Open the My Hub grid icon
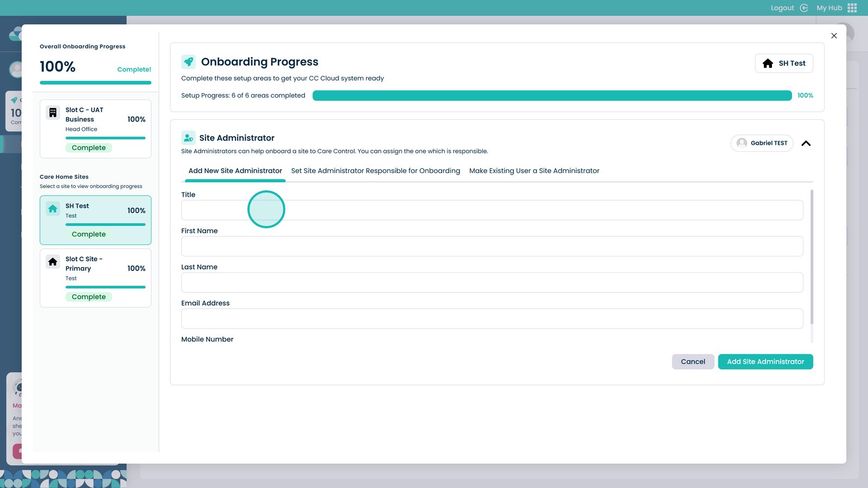 click(x=852, y=8)
